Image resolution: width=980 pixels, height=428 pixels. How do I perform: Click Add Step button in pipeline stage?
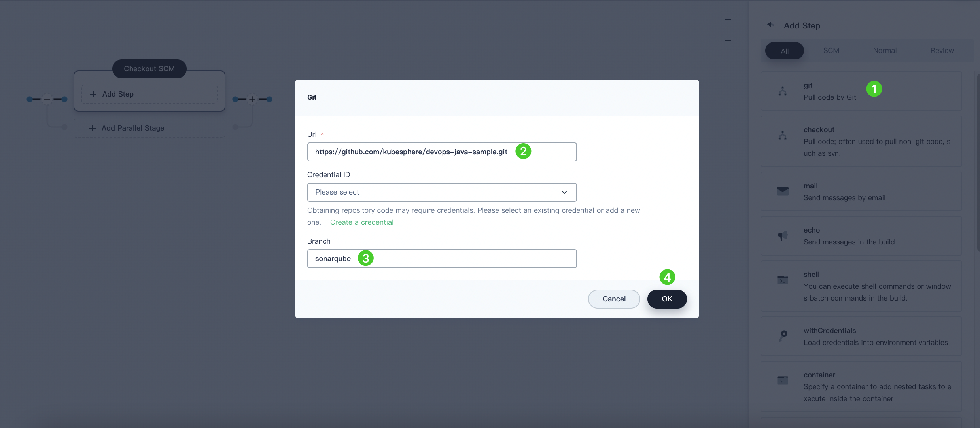[149, 94]
